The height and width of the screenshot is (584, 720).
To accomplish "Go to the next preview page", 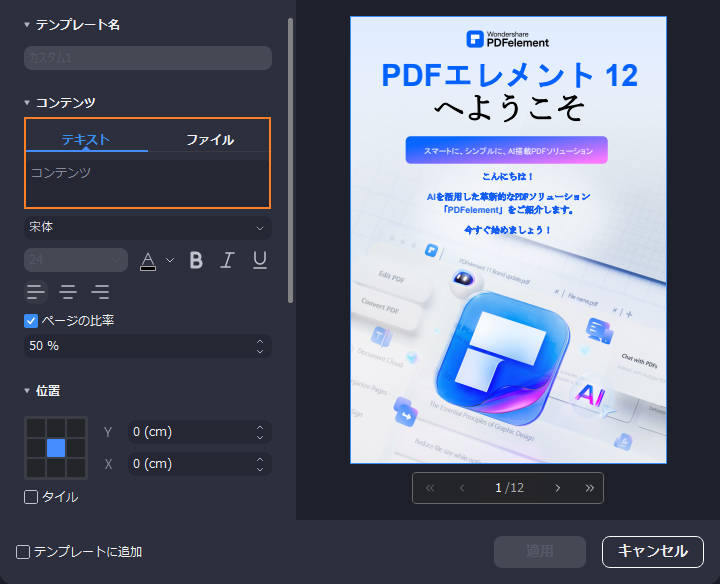I will point(557,488).
